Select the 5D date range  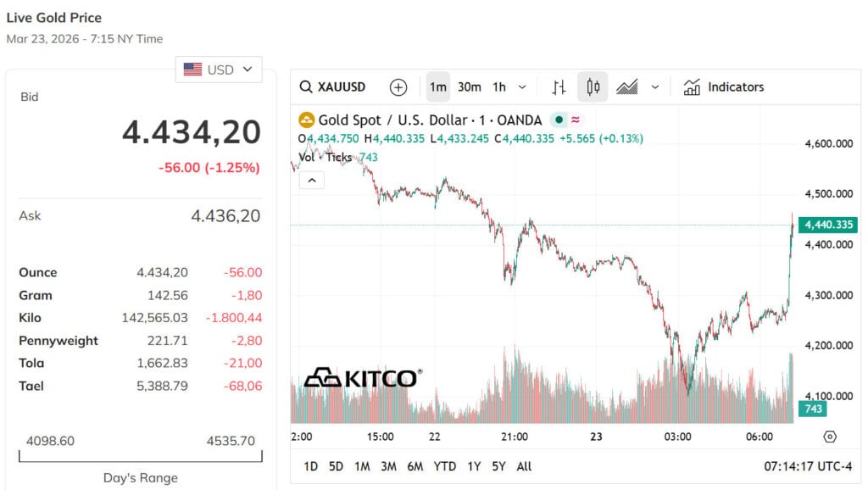coord(337,466)
